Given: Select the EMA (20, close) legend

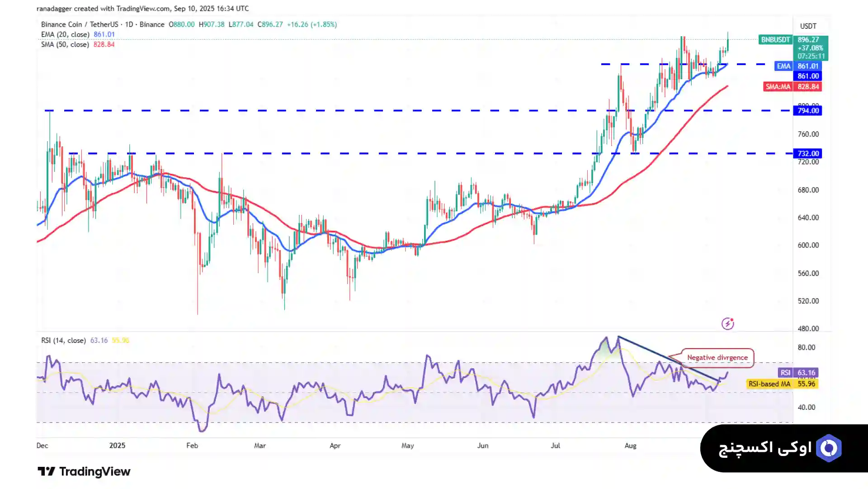Looking at the screenshot, I should (x=65, y=34).
